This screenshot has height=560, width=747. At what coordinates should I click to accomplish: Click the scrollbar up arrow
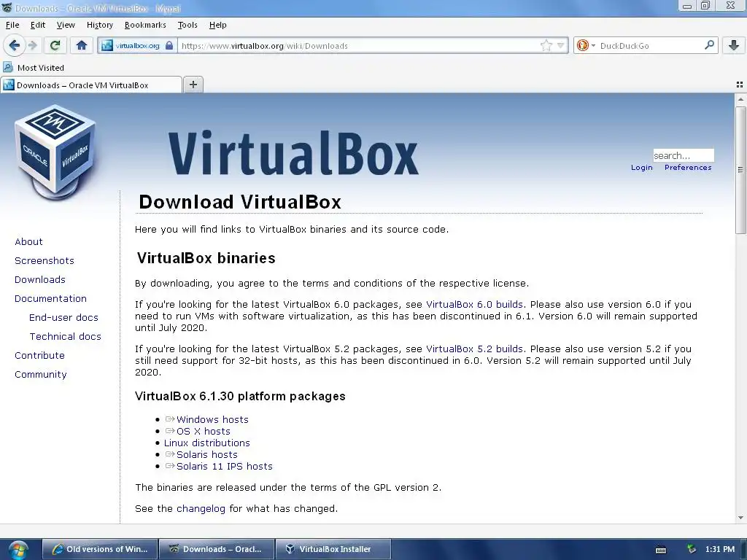740,99
